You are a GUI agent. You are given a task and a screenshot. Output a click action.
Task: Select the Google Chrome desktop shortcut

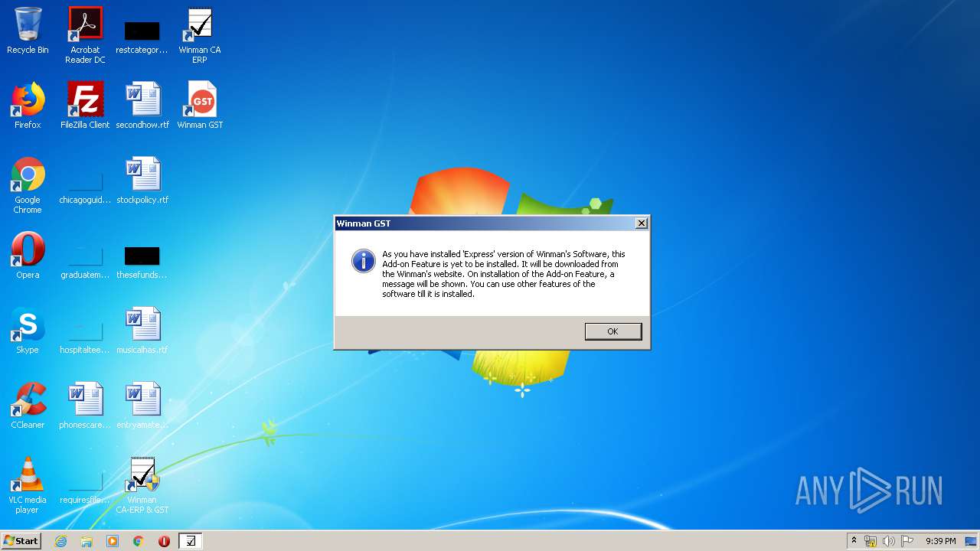pos(28,186)
